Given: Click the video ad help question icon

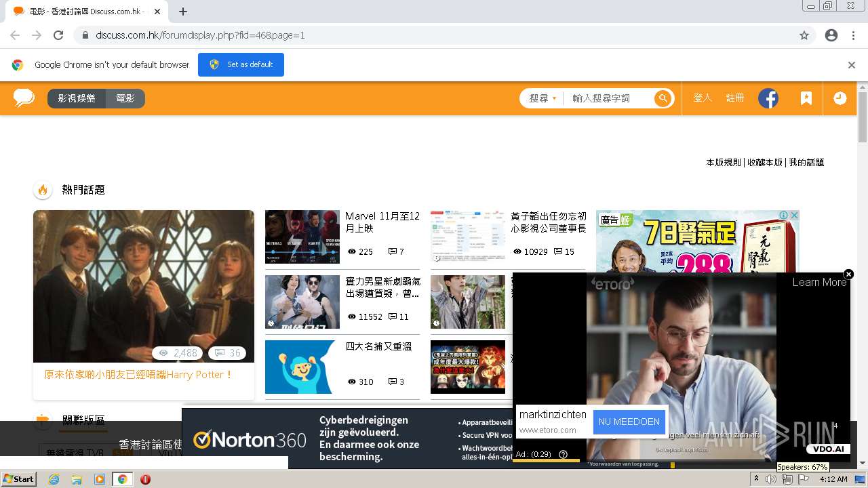Looking at the screenshot, I should [563, 454].
